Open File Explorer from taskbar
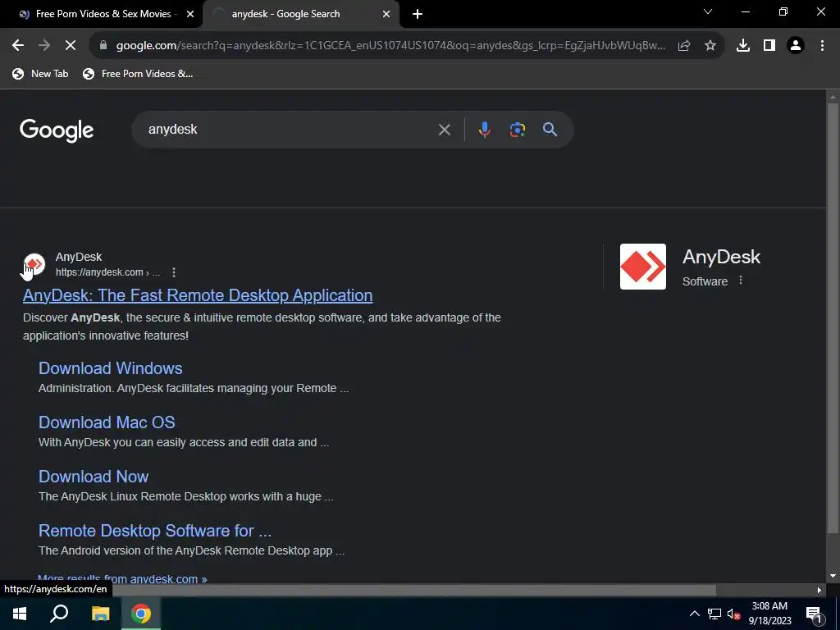 coord(100,614)
